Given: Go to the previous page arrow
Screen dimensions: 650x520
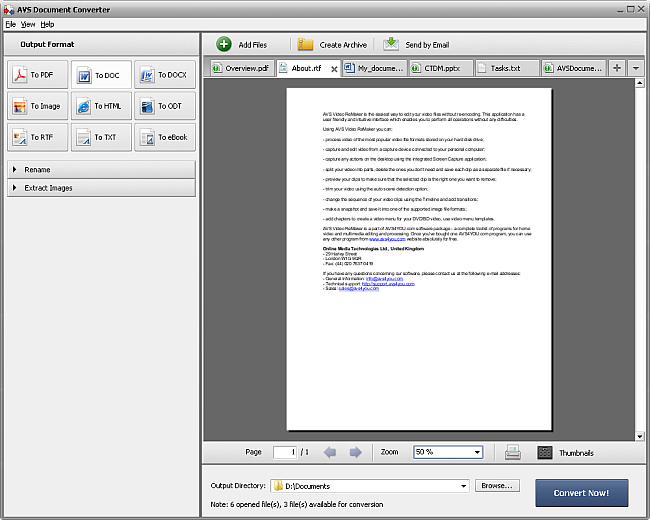Looking at the screenshot, I should [x=331, y=452].
